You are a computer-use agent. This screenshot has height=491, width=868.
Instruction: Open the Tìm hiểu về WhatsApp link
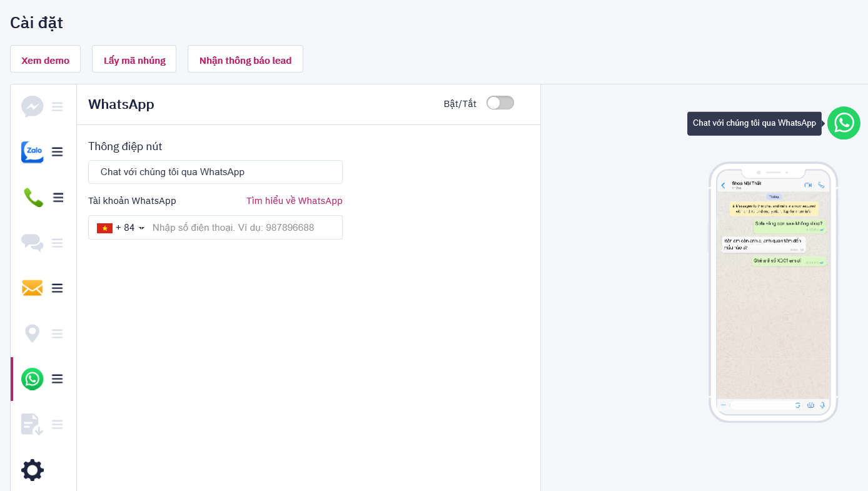tap(294, 201)
